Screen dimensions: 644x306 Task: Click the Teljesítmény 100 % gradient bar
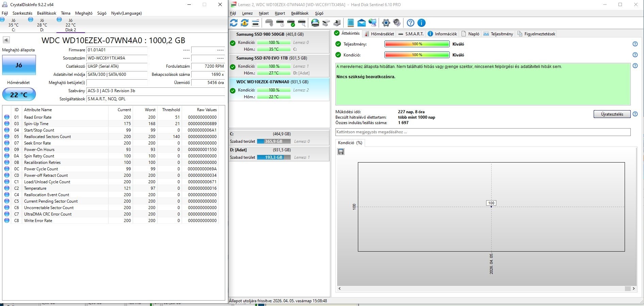coord(417,44)
